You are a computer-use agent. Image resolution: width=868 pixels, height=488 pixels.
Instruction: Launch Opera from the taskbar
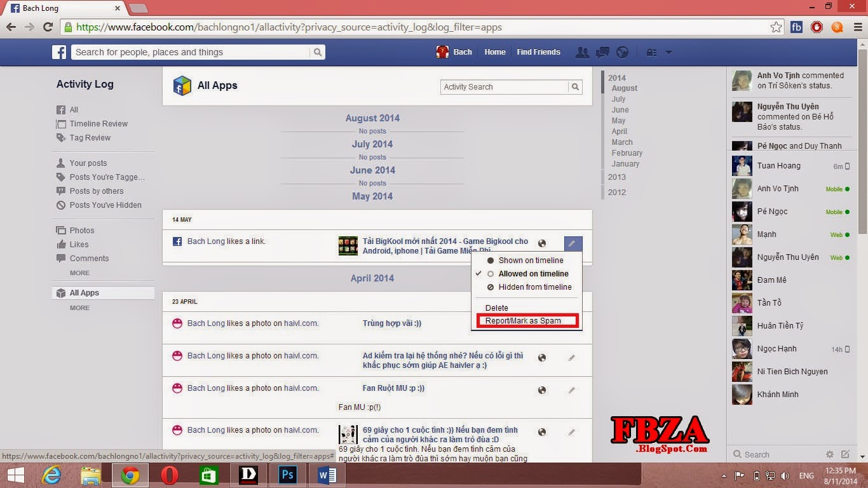coord(169,475)
